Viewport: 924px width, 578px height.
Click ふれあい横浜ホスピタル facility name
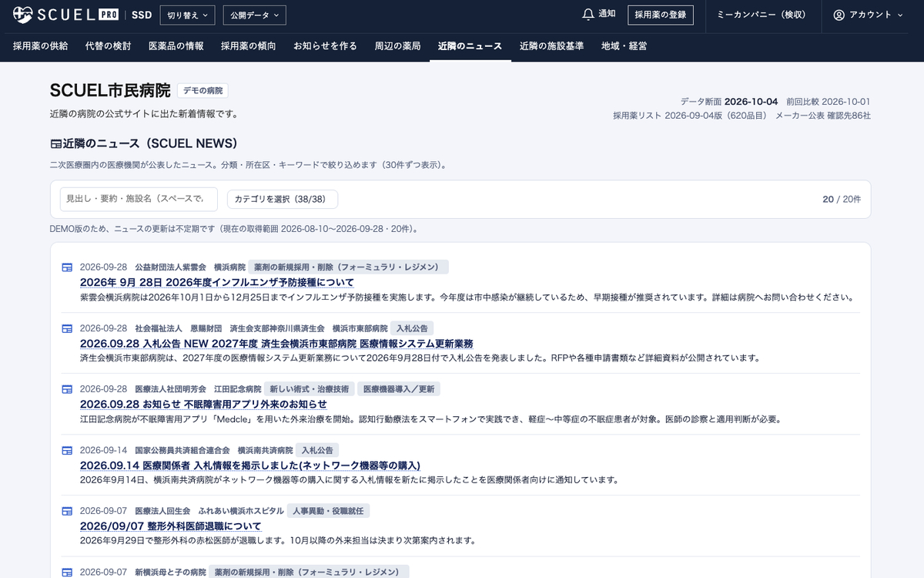[x=241, y=510]
